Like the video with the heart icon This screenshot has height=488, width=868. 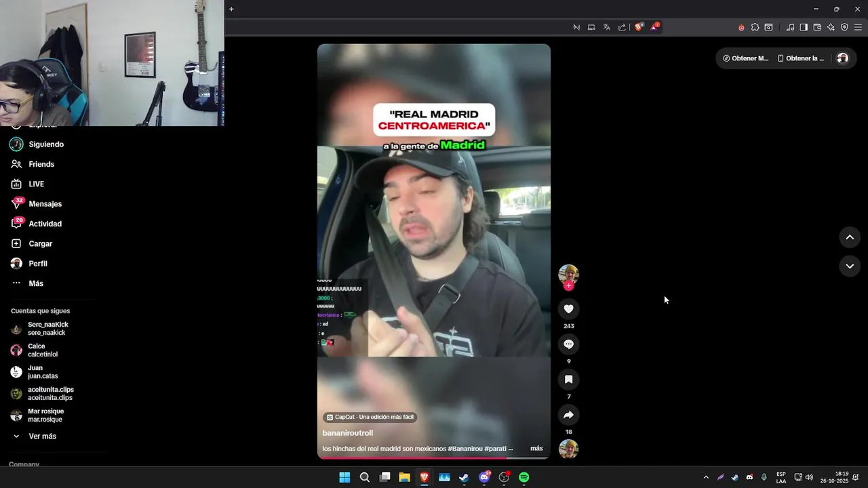[568, 309]
